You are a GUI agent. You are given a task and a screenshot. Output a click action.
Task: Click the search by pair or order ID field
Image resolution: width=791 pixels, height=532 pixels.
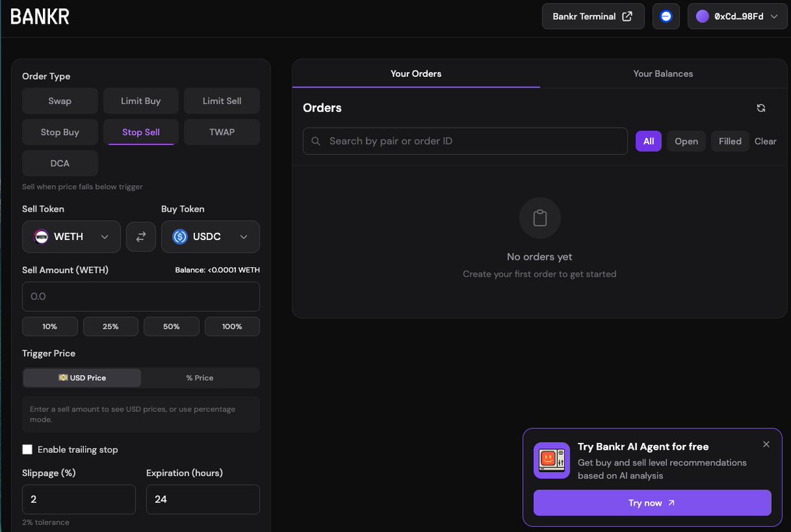coord(465,141)
